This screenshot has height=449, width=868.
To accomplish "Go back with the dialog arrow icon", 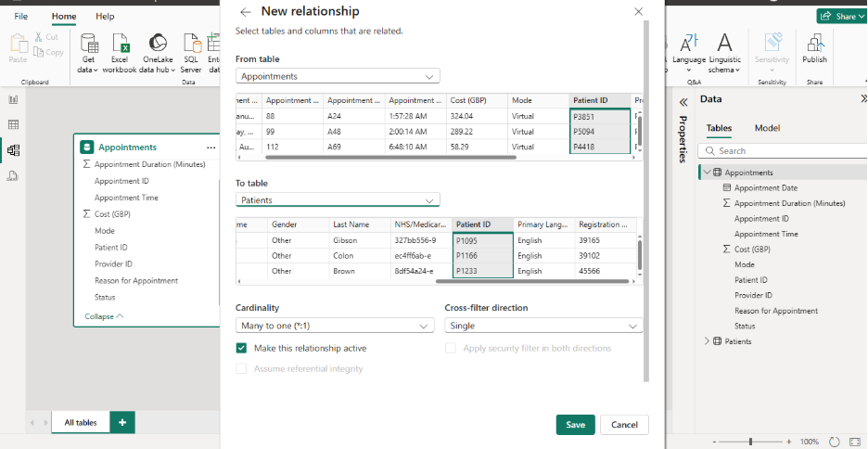I will (x=245, y=12).
